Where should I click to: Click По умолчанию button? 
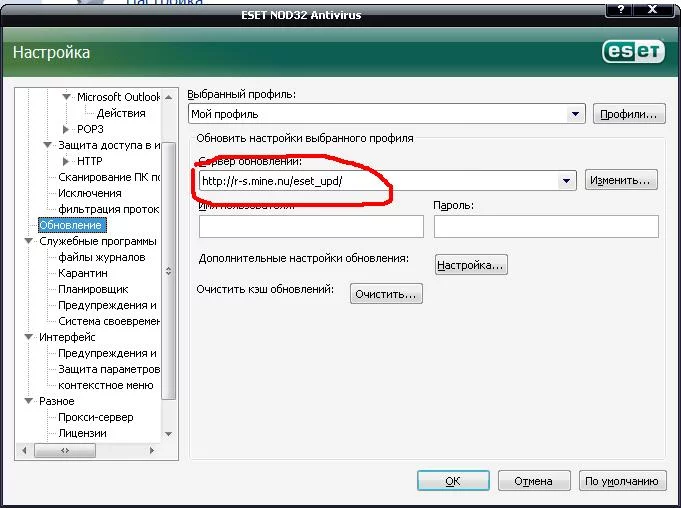click(622, 481)
